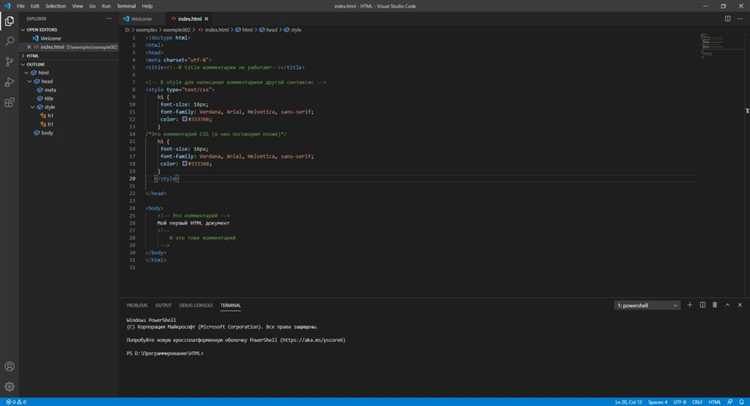The image size is (750, 406).
Task: Select meta node in Outline
Action: pos(50,90)
